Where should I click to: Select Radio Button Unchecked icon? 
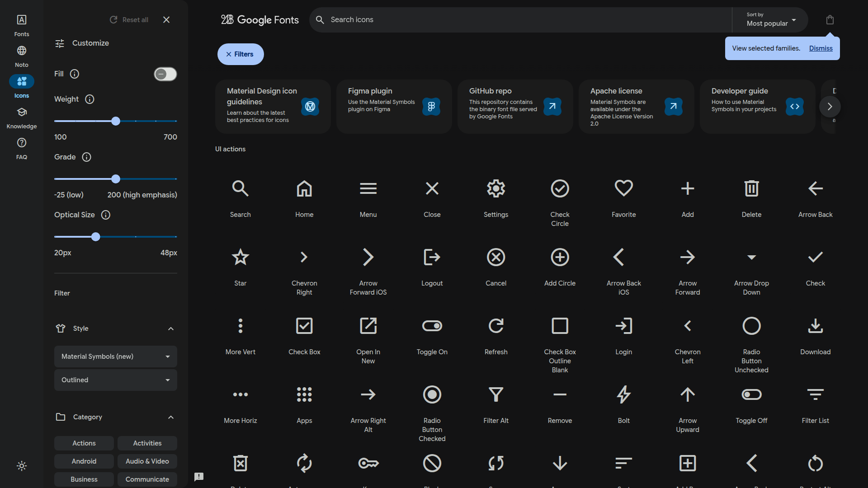pyautogui.click(x=751, y=326)
